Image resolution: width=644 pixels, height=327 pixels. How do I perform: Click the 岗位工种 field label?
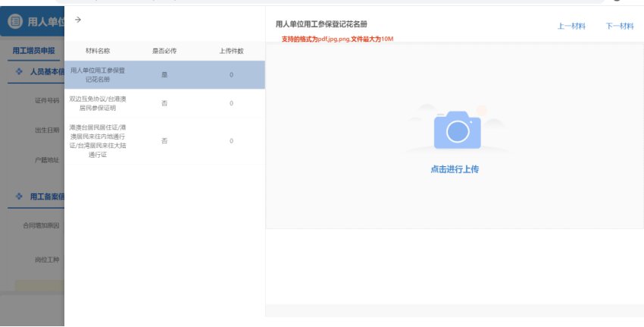tap(47, 259)
